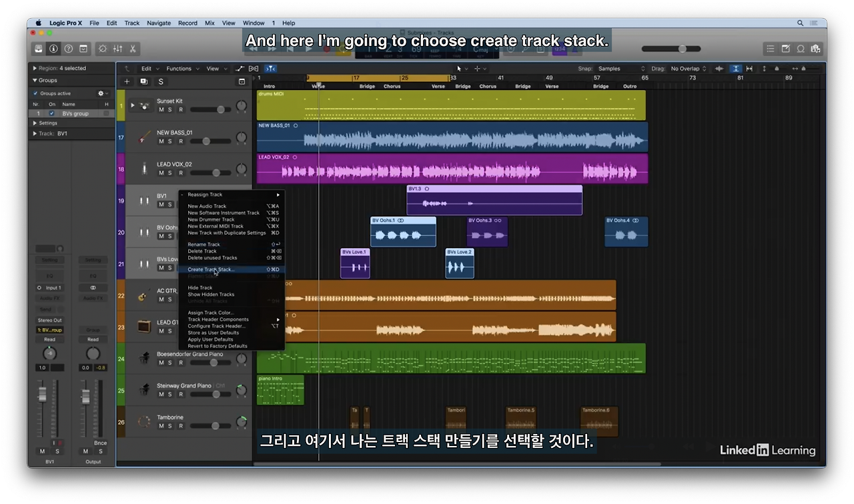Uncheck the Groups active checkbox
This screenshot has width=854, height=504.
tap(36, 93)
